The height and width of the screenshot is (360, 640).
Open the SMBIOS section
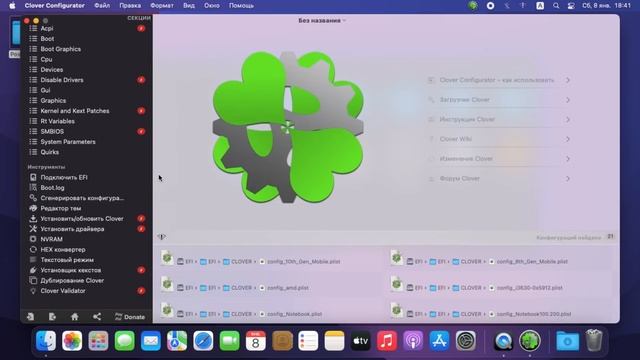click(x=52, y=131)
